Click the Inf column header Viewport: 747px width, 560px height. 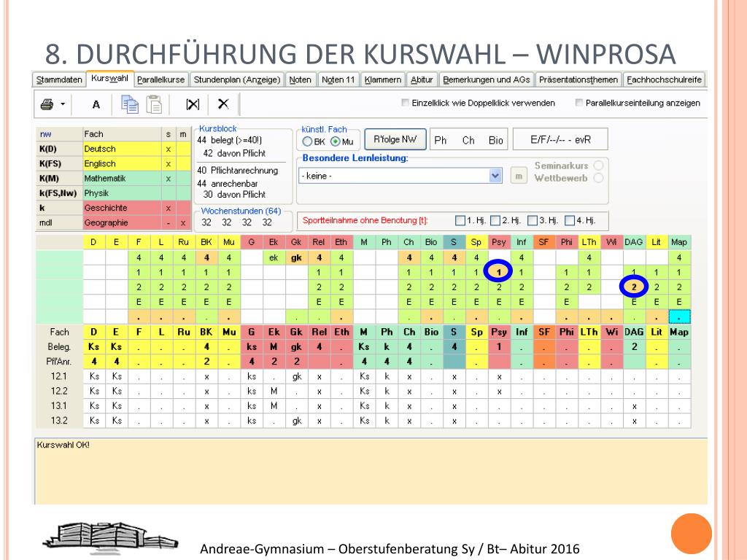click(521, 242)
